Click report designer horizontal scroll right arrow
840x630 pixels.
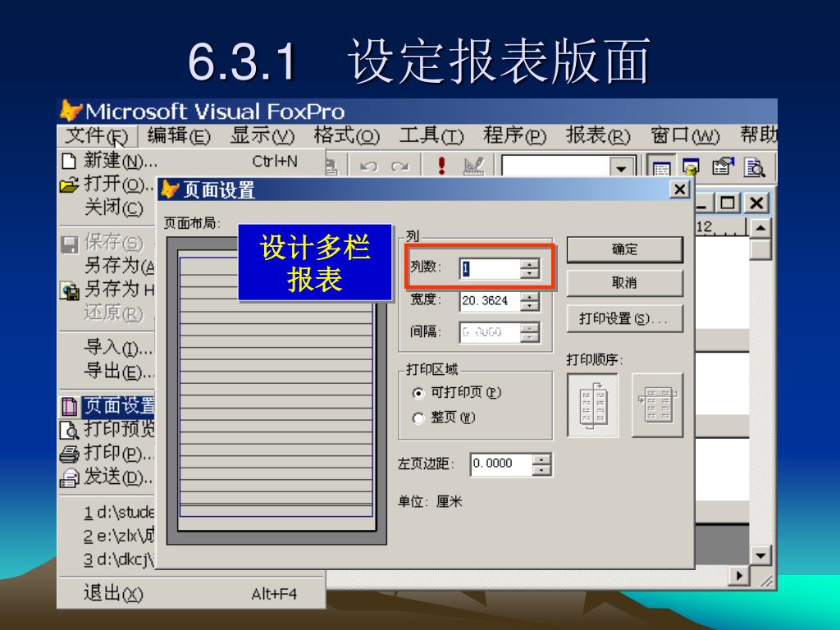[739, 576]
